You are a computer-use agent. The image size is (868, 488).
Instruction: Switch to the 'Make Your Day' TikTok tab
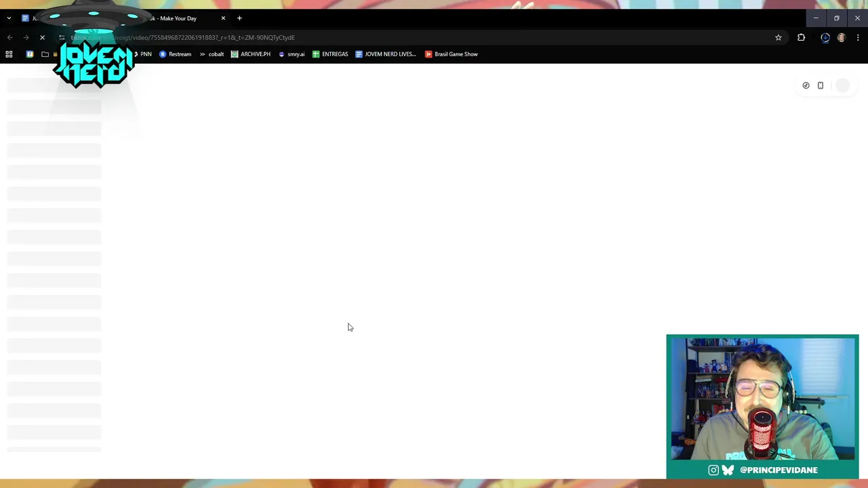click(x=178, y=18)
